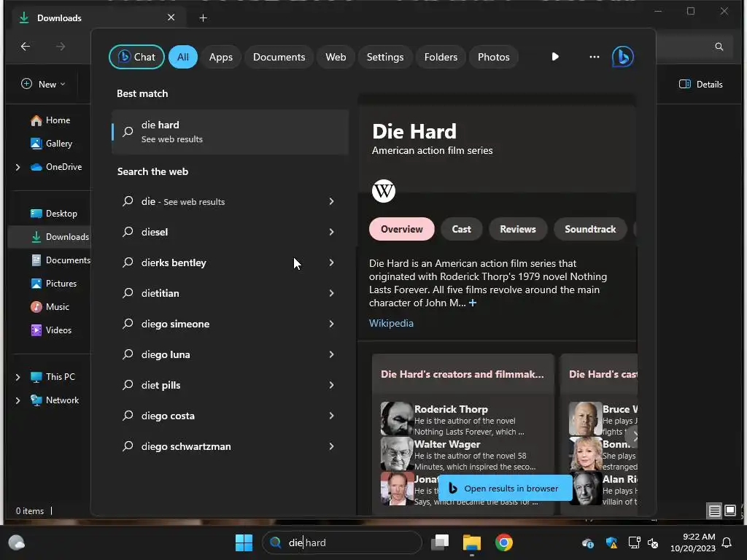Open the Wikipedia logo icon
The width and height of the screenshot is (747, 560).
(x=384, y=191)
